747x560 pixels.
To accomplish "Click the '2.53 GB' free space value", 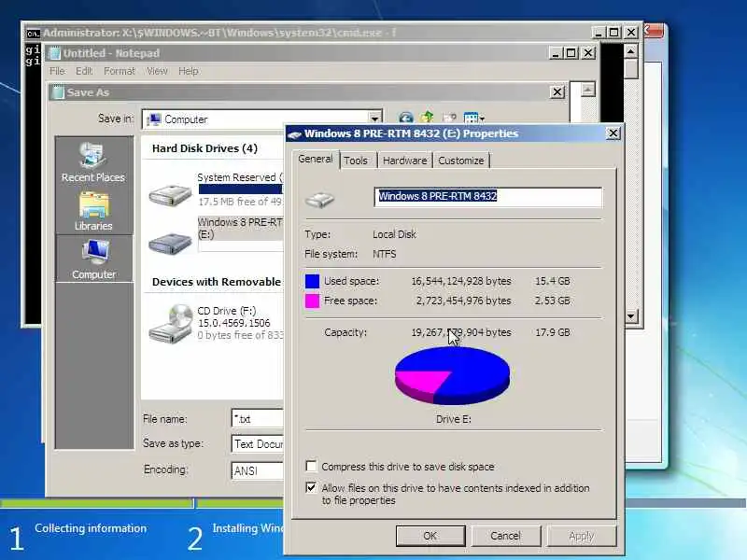I will [x=552, y=301].
